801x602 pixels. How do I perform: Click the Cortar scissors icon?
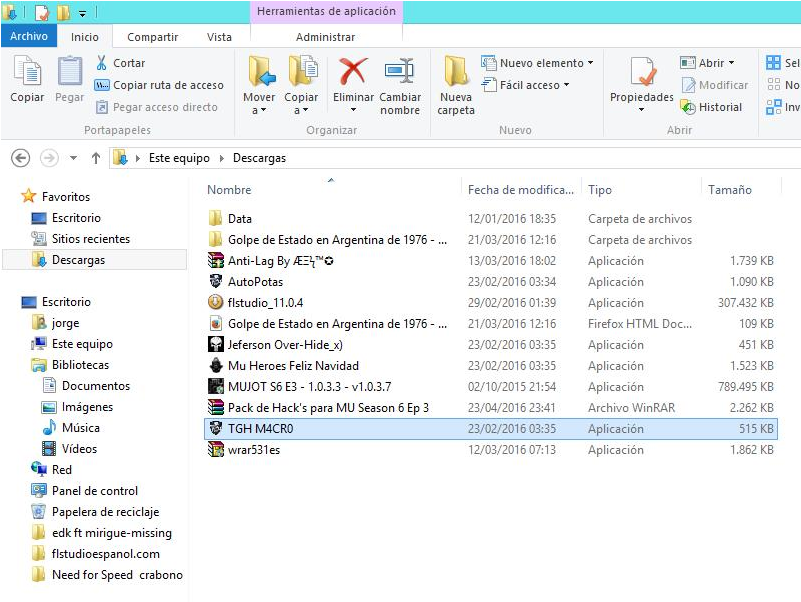[102, 63]
